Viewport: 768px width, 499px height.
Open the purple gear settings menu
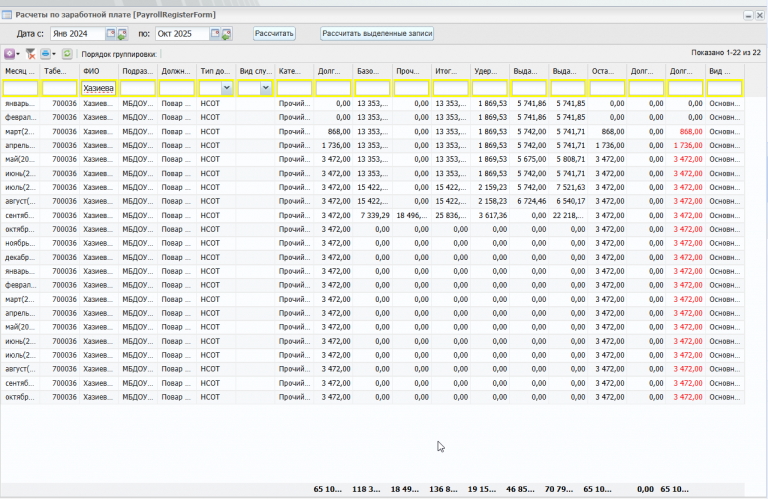point(11,53)
